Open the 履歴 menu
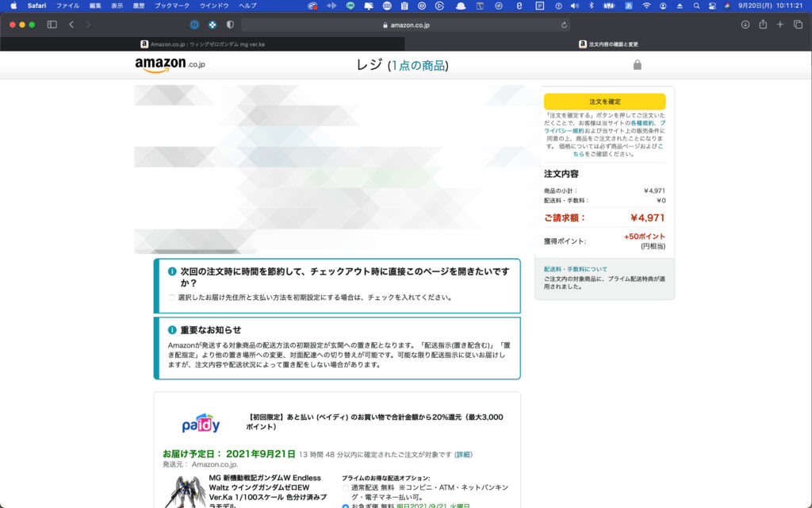The height and width of the screenshot is (508, 812). 139,6
